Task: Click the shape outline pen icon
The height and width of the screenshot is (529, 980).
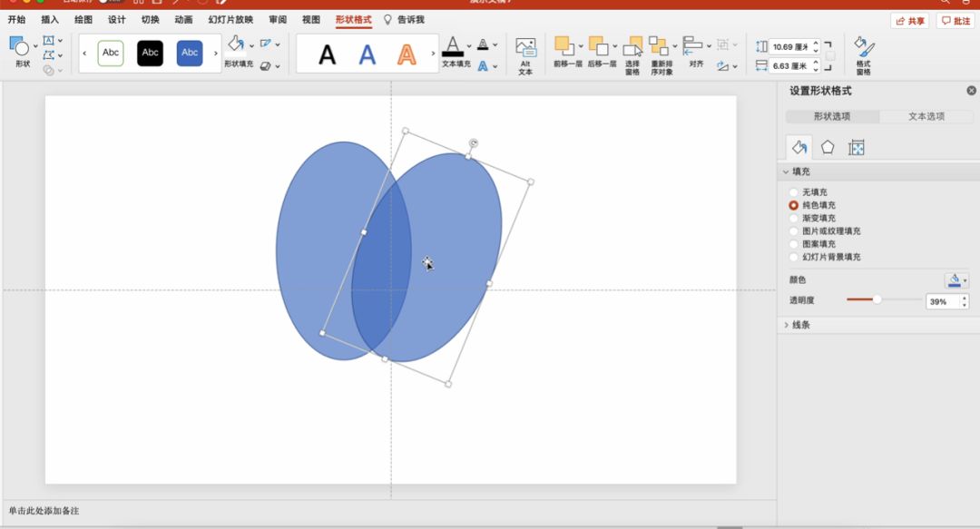Action: click(266, 44)
